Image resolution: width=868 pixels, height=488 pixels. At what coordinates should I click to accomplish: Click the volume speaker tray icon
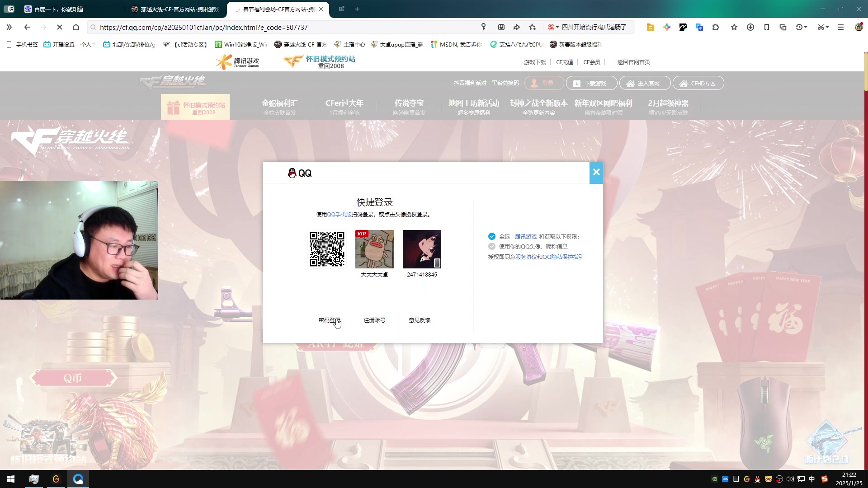790,479
